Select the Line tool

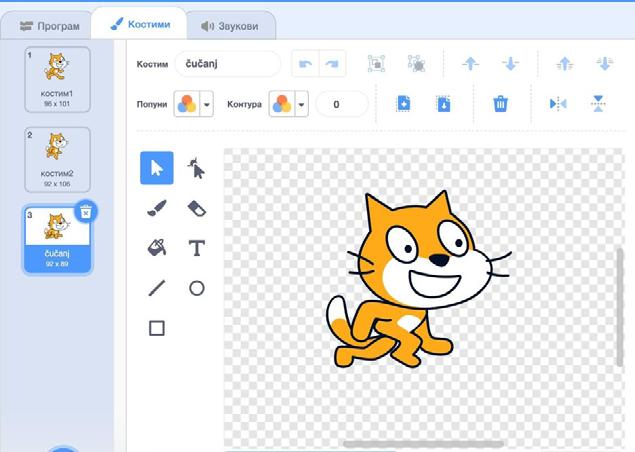click(x=157, y=288)
